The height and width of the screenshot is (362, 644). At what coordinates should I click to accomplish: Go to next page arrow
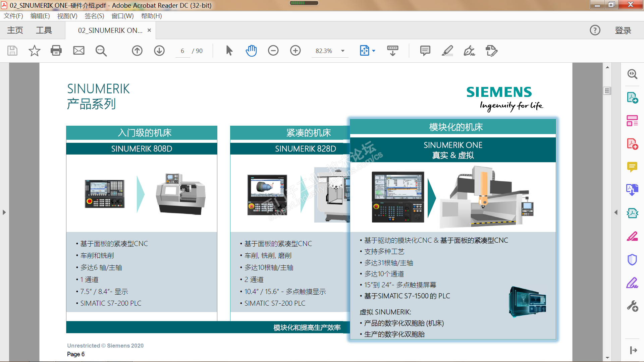click(159, 51)
